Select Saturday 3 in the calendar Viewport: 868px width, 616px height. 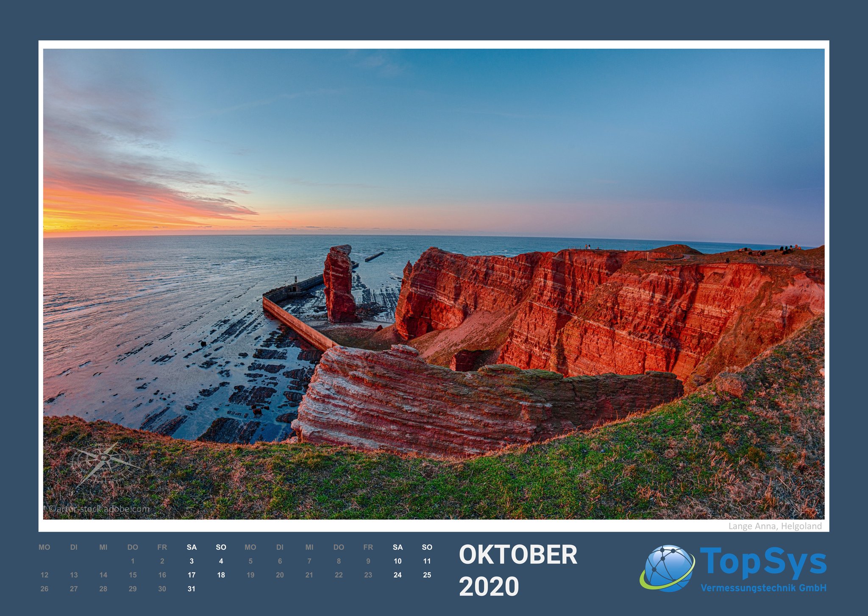pyautogui.click(x=192, y=561)
